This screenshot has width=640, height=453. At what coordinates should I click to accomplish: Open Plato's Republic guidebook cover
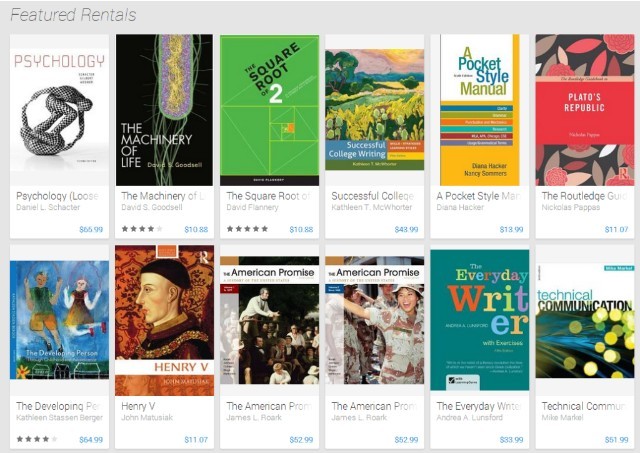click(x=585, y=110)
